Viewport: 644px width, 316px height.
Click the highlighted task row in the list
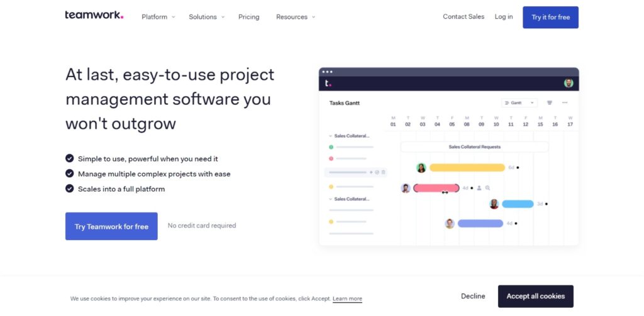coord(356,172)
